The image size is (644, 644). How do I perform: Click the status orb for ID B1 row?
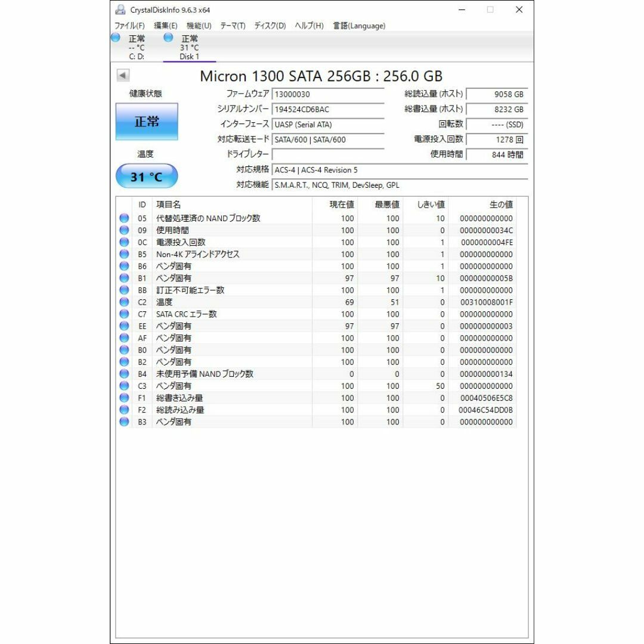[124, 278]
